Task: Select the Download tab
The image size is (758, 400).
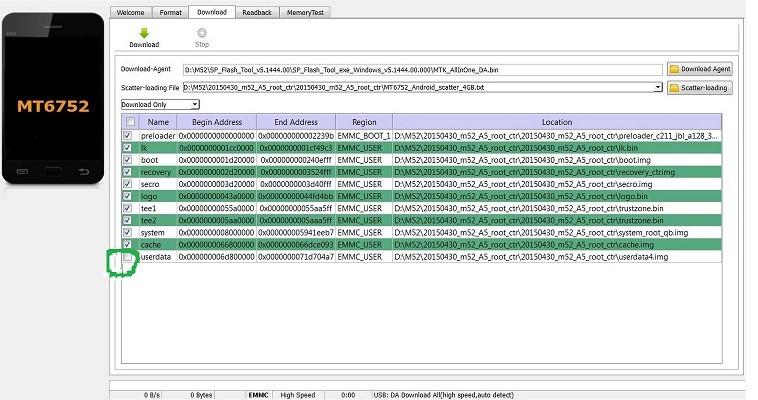Action: click(x=212, y=12)
